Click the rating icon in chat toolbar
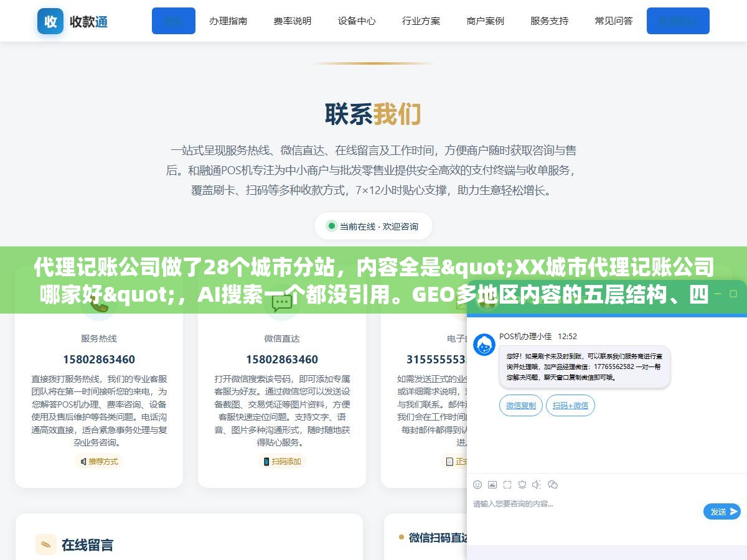The height and width of the screenshot is (560, 747). click(x=522, y=485)
